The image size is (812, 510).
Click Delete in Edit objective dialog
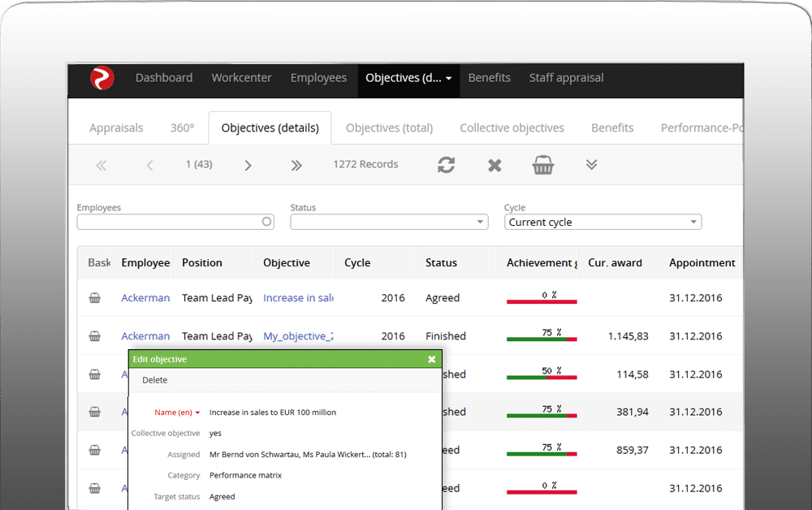click(x=155, y=380)
